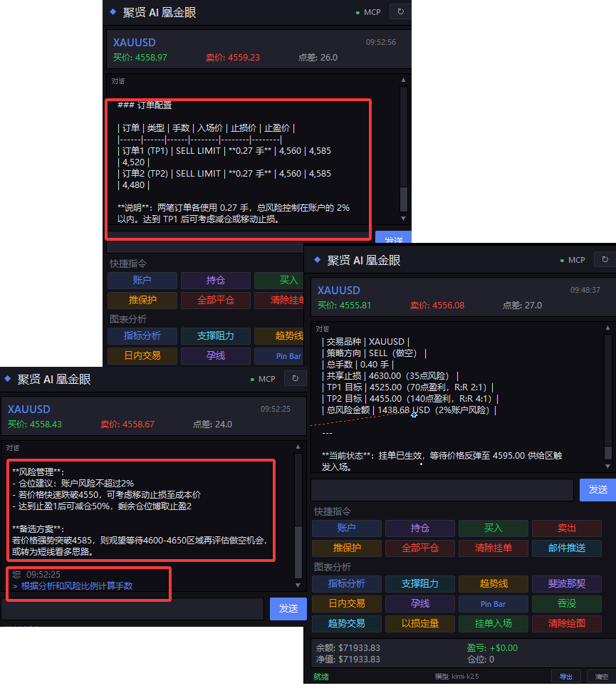
Task: Click 孕线 in the 09:48:37 window
Action: 420,604
